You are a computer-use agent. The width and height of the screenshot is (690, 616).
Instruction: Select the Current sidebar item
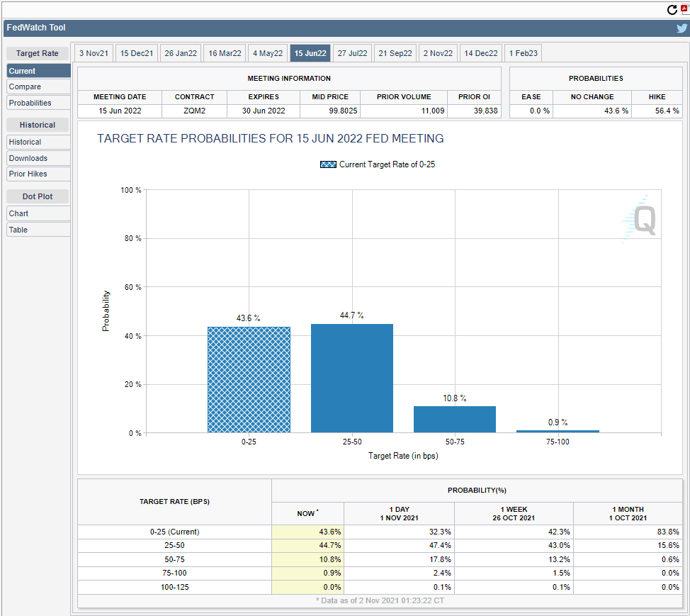pyautogui.click(x=38, y=71)
